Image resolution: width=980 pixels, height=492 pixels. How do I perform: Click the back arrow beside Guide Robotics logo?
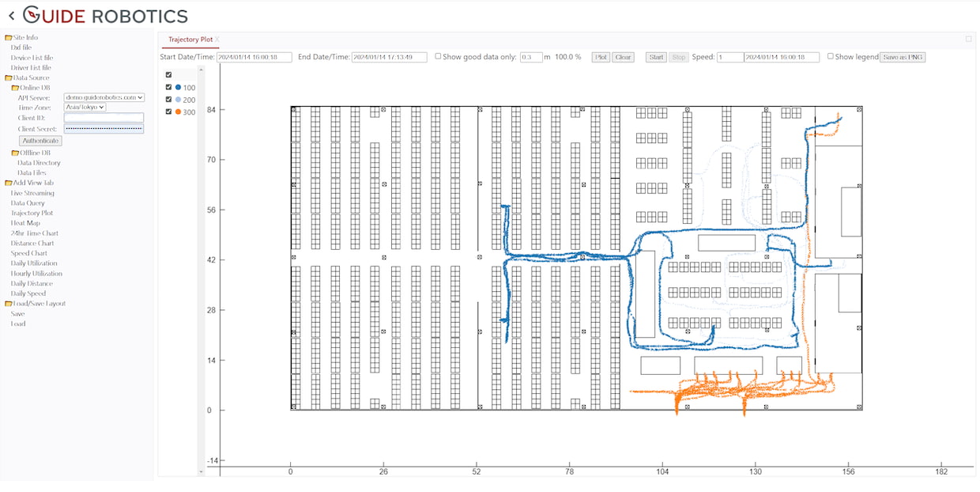click(11, 15)
